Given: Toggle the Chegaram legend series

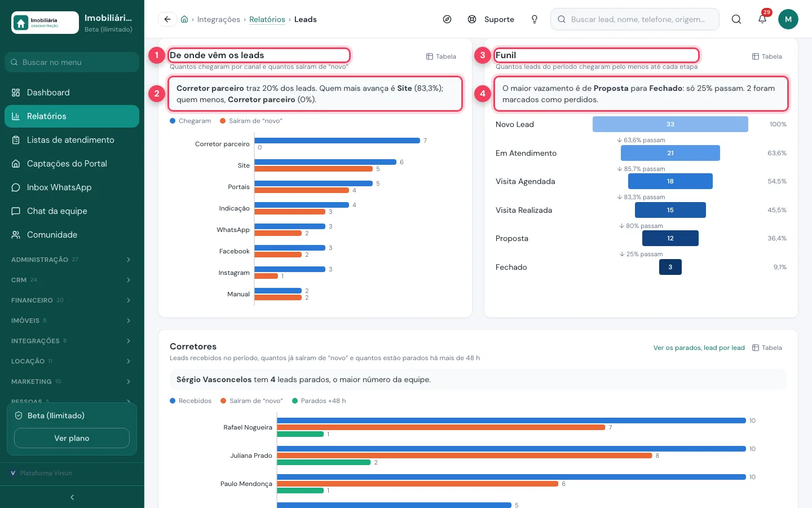Looking at the screenshot, I should coord(191,121).
